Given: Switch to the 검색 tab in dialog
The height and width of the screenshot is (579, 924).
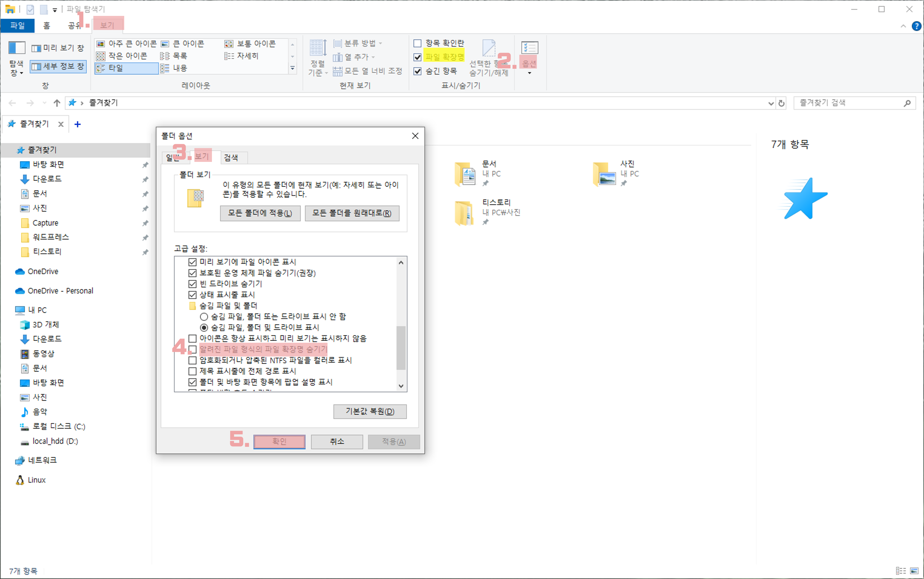Looking at the screenshot, I should 231,157.
